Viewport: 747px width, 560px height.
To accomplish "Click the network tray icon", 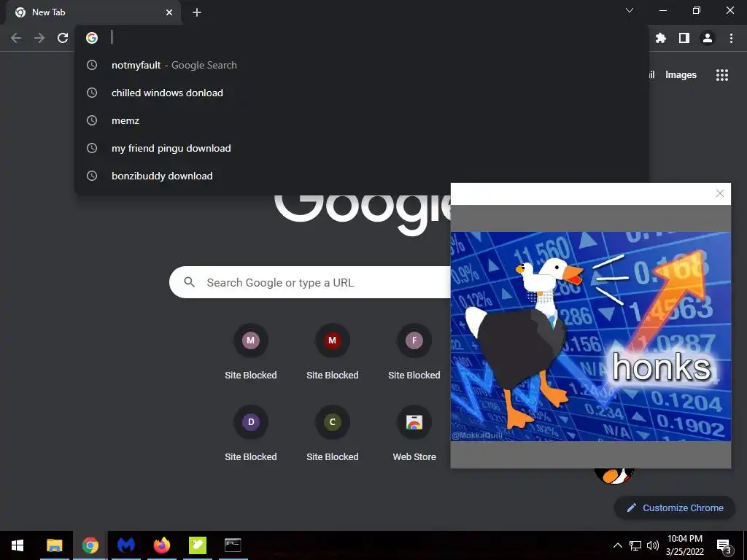I will click(635, 545).
